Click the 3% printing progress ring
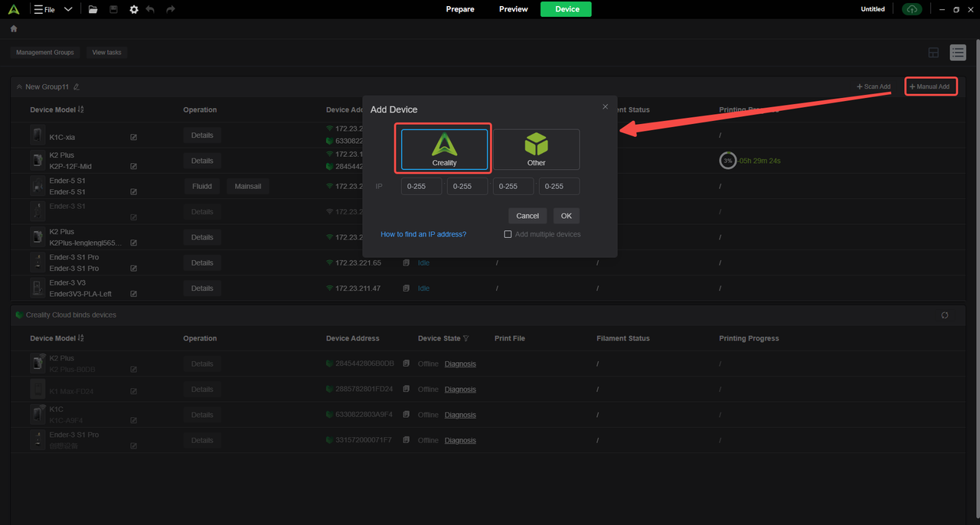Viewport: 980px width, 525px height. click(728, 161)
